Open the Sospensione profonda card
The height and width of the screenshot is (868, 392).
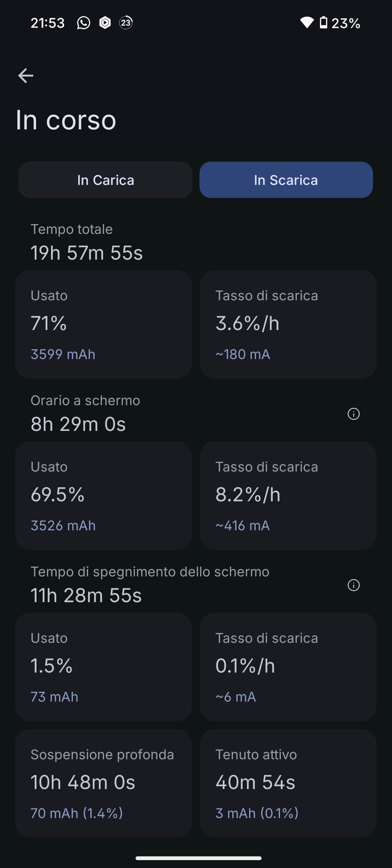click(103, 783)
